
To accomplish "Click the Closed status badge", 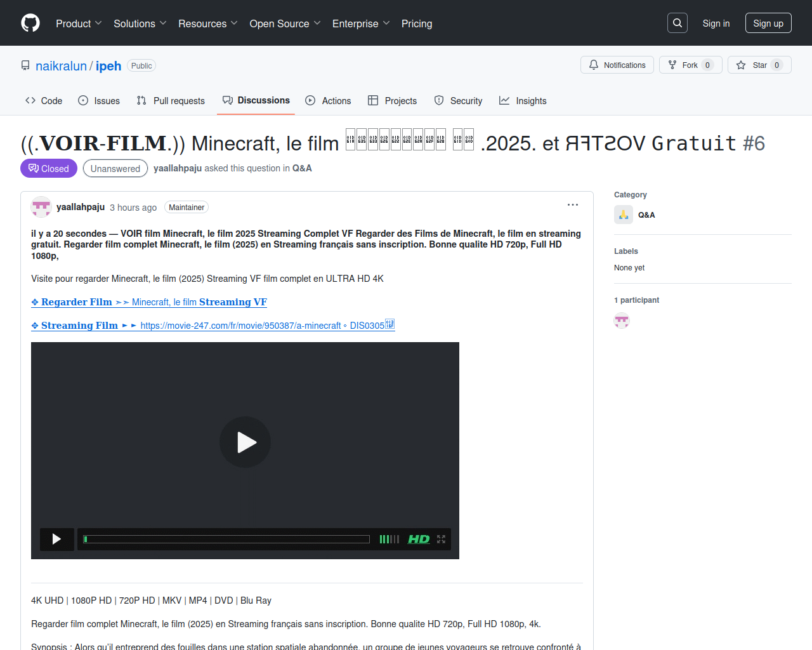I will click(49, 168).
